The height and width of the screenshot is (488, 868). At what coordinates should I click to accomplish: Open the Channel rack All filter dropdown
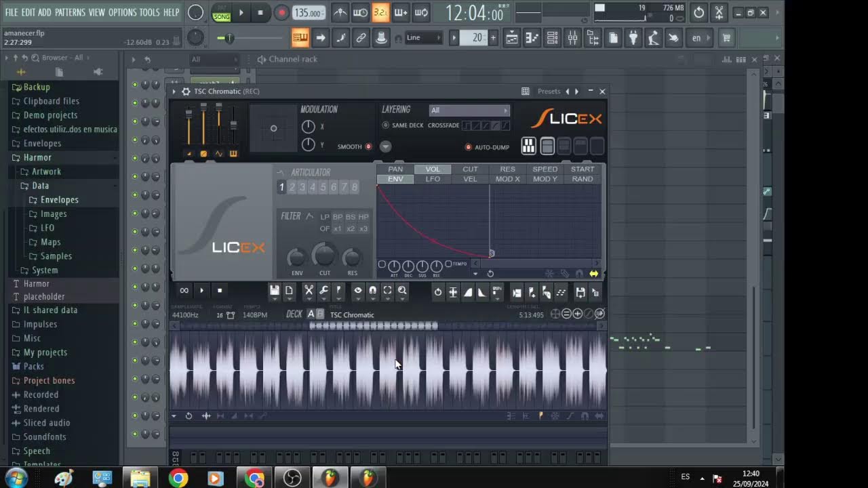tap(214, 60)
